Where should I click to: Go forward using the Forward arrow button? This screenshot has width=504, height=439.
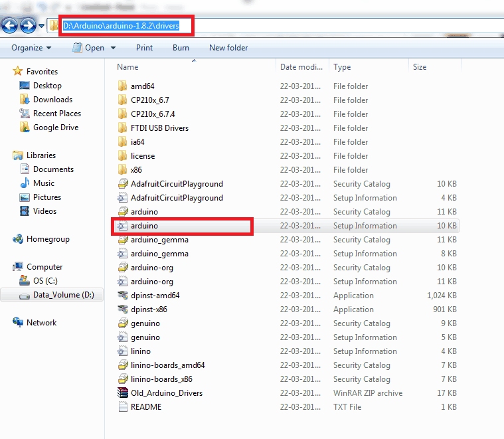(28, 25)
